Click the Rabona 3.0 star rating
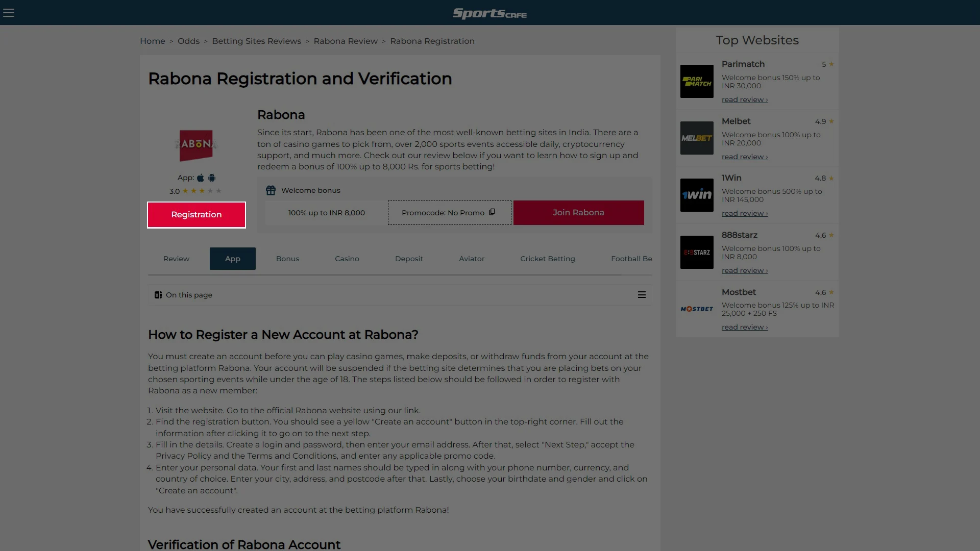980x551 pixels. click(x=196, y=191)
